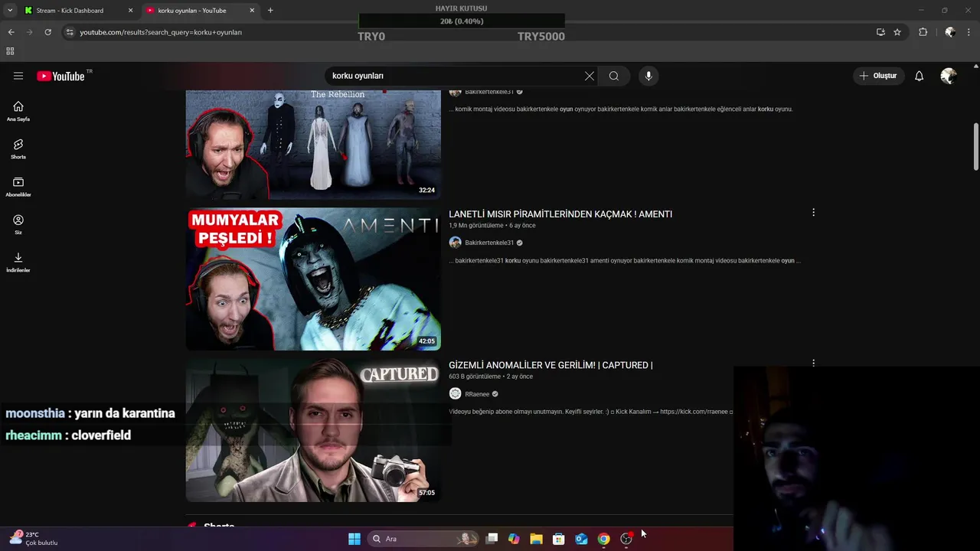Open File Explorer from the taskbar
The width and height of the screenshot is (980, 551).
coord(537,539)
